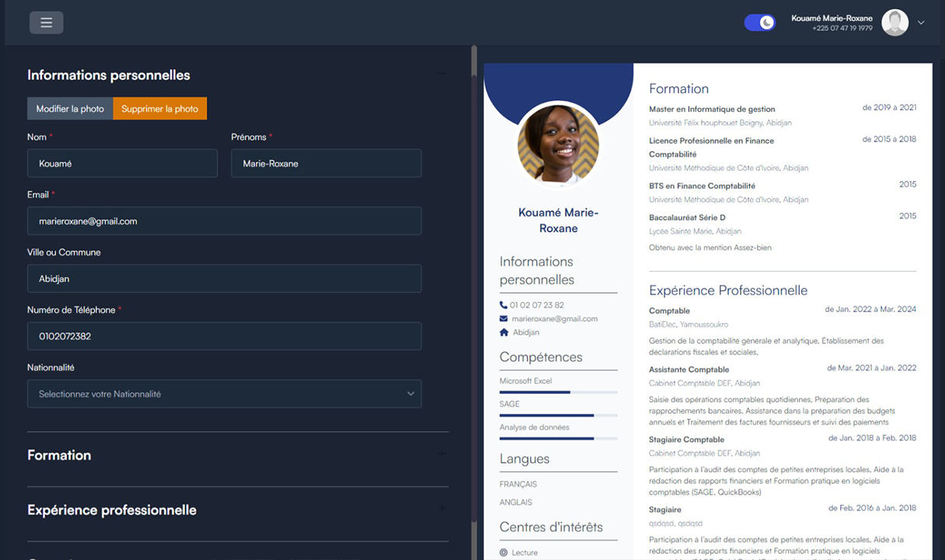This screenshot has width=945, height=560.
Task: Expand the Formation section
Action: coord(441,454)
